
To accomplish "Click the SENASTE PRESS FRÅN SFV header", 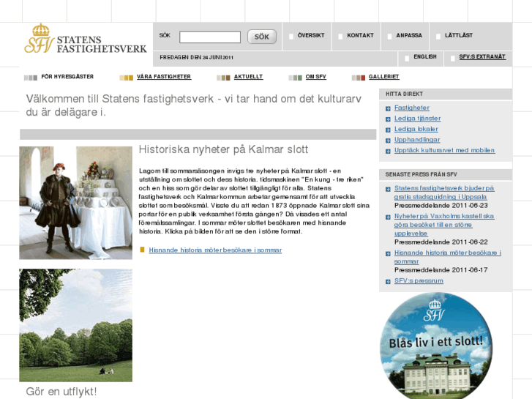I will (x=446, y=174).
